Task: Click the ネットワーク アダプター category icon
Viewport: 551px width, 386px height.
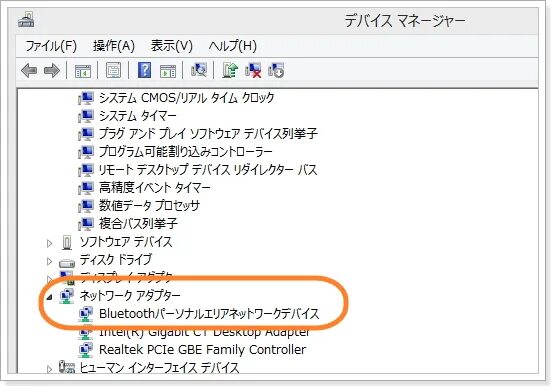Action: [x=67, y=296]
